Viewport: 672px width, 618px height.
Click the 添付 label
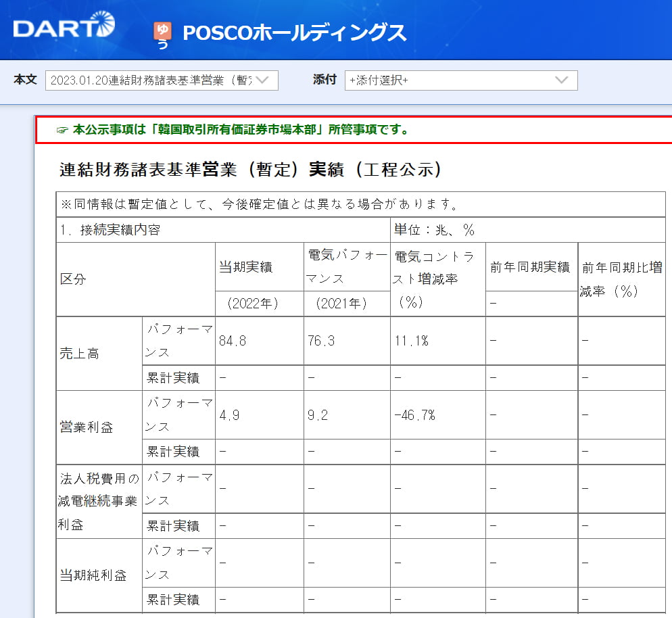tap(325, 80)
